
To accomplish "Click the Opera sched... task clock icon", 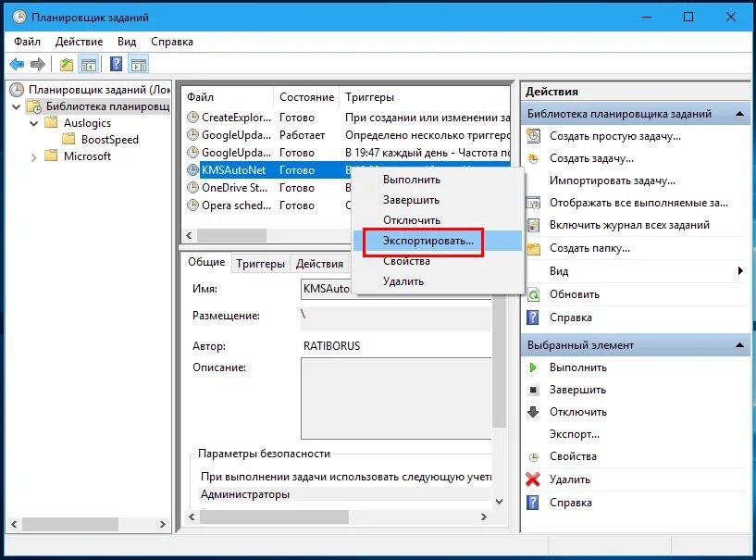I will (192, 205).
